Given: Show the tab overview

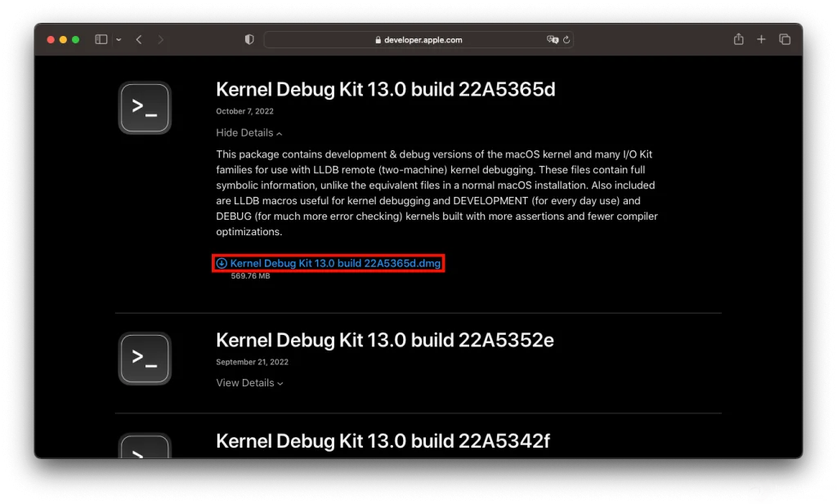Looking at the screenshot, I should [x=785, y=39].
